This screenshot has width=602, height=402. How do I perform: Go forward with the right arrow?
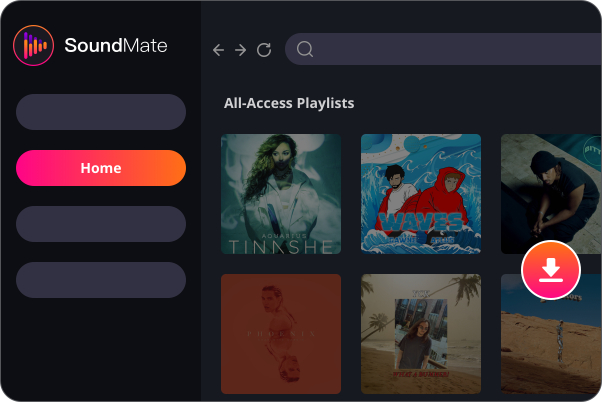pyautogui.click(x=241, y=50)
